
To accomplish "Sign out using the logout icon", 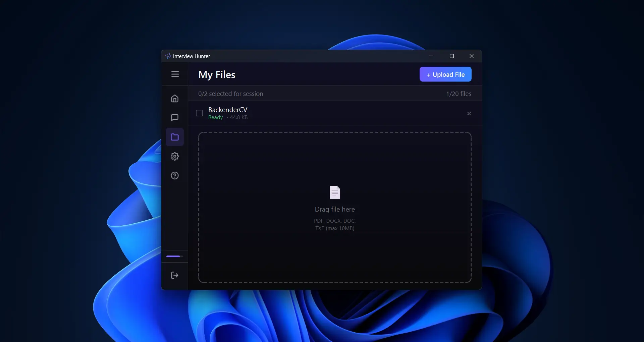I will [175, 275].
